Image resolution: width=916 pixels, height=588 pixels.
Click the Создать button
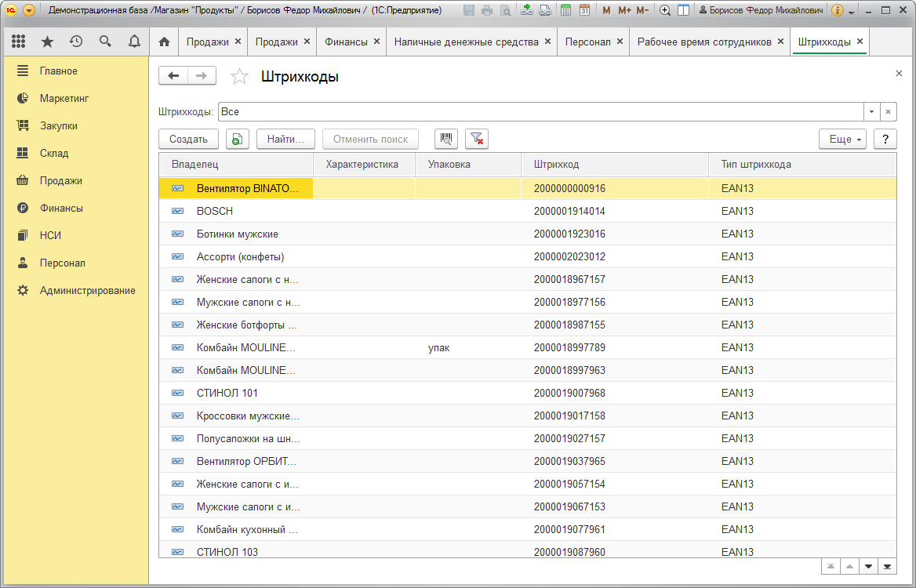click(189, 139)
